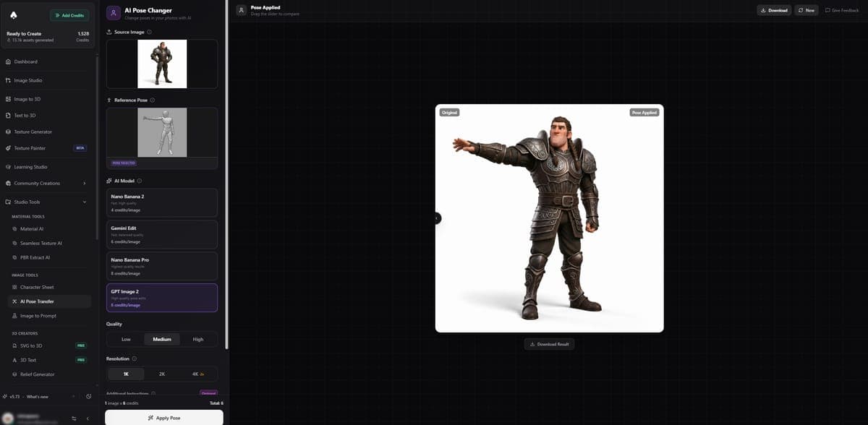This screenshot has height=425, width=868.
Task: Choose 4K resolution
Action: tap(198, 374)
